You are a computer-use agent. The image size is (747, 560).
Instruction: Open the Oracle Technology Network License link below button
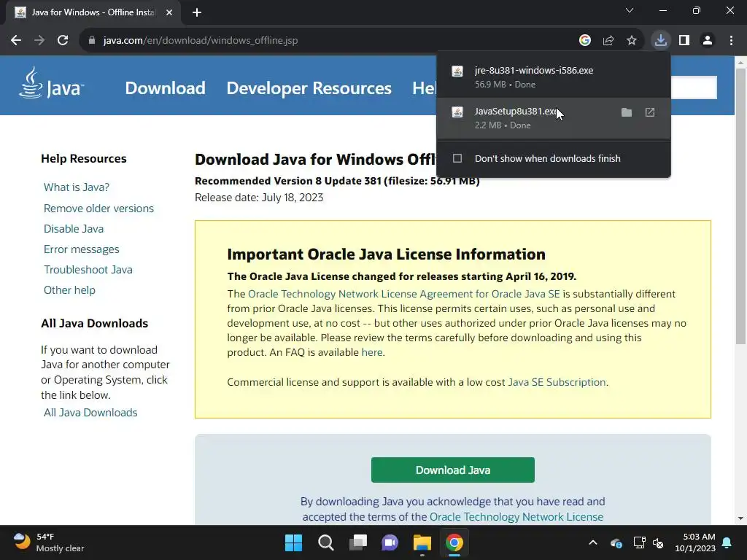(x=516, y=517)
